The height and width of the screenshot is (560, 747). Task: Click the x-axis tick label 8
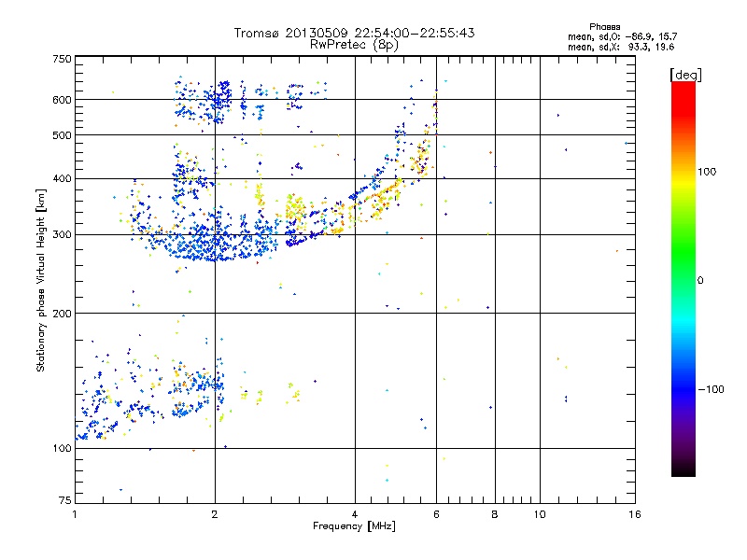(495, 514)
